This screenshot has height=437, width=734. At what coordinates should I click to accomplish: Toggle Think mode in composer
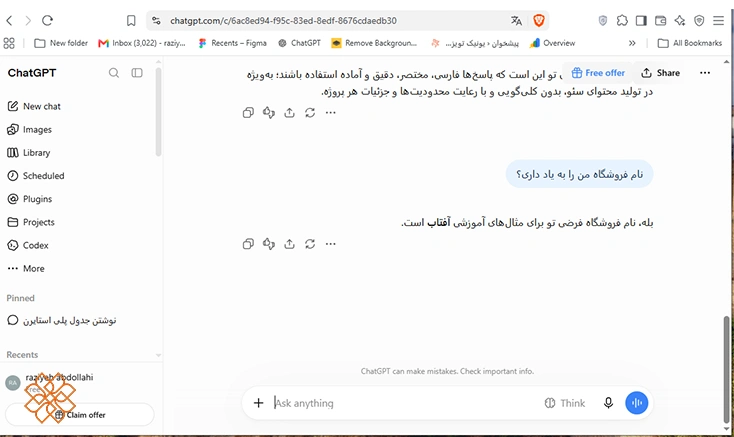pyautogui.click(x=565, y=403)
